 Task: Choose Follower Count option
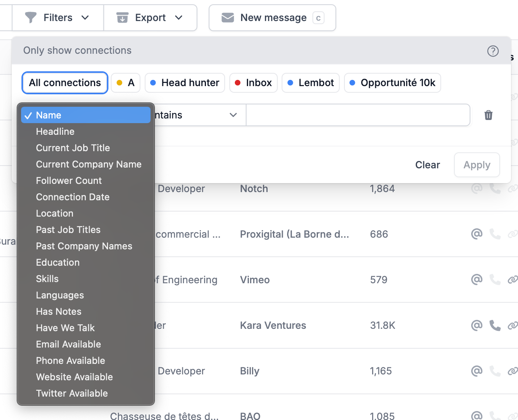86,180
